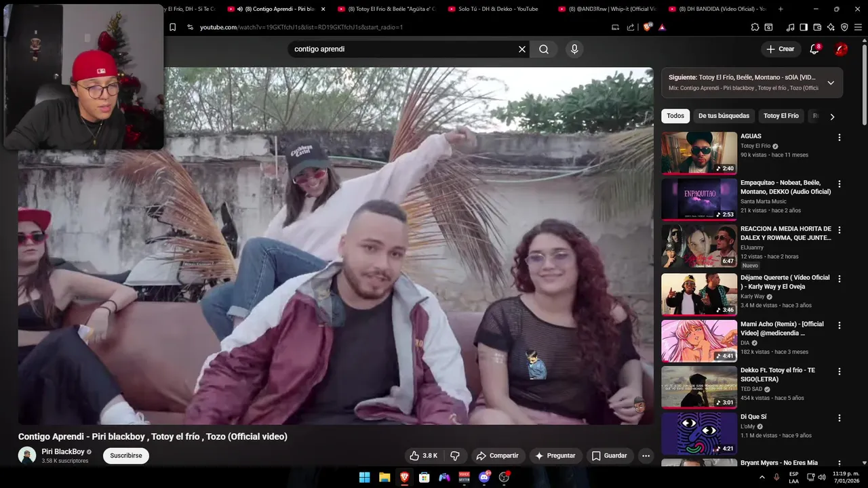Click the Crear button

[780, 49]
